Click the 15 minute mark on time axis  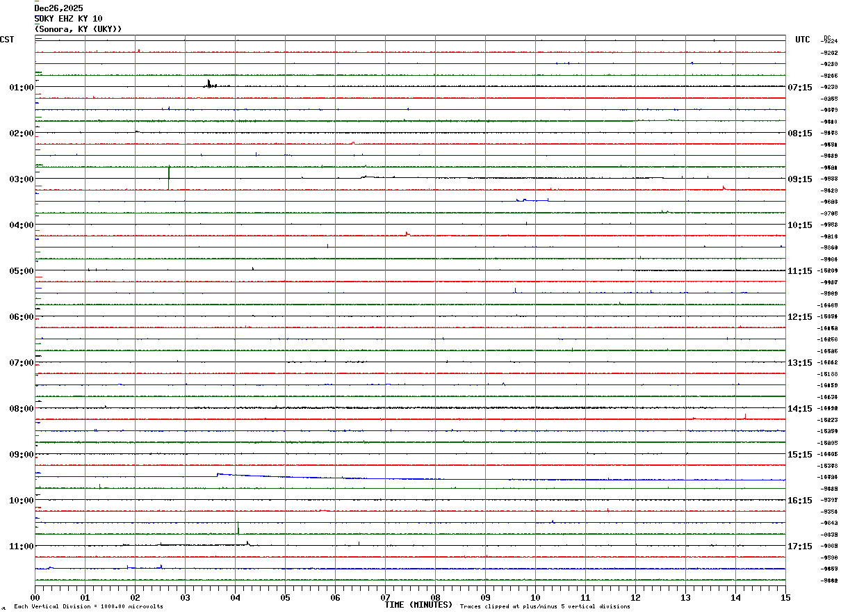785,597
